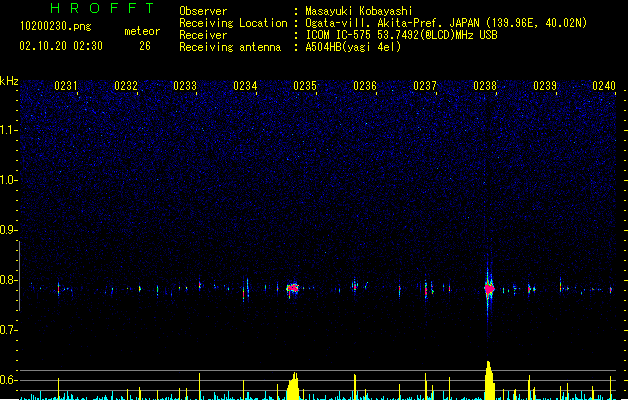Click the Receiving antenna field label
Viewport: 629px width, 400px height.
(x=230, y=47)
